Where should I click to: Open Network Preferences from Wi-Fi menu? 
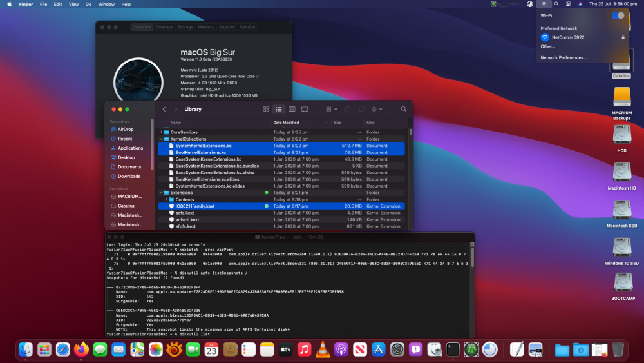point(563,57)
